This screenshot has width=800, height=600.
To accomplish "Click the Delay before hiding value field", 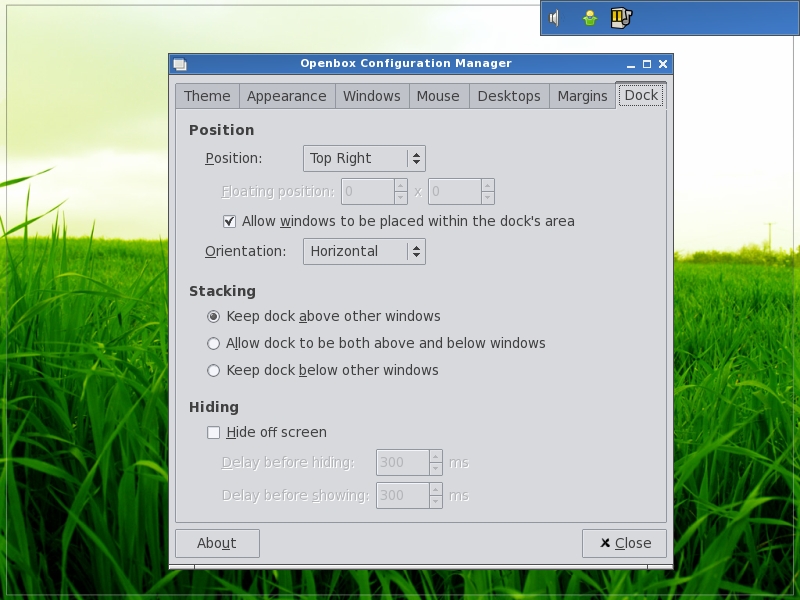I will pyautogui.click(x=403, y=462).
